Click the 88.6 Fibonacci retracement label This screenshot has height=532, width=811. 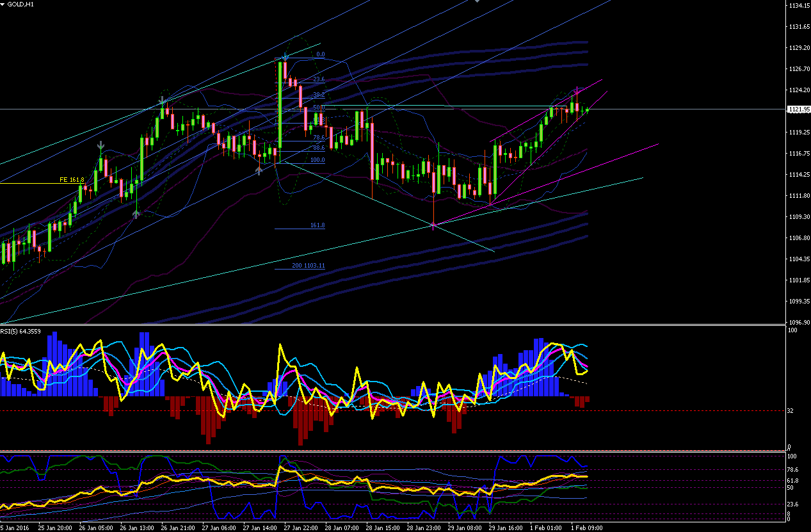(x=319, y=148)
